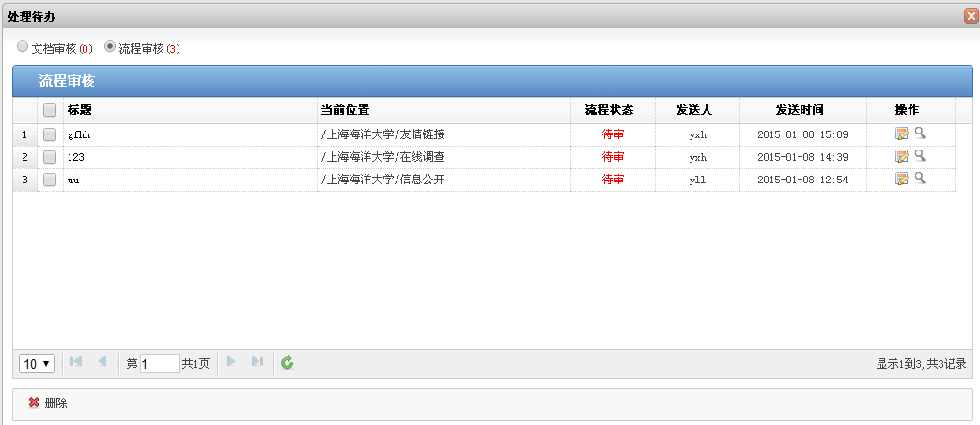This screenshot has width=980, height=425.
Task: Close the 处理待办 dialog
Action: pyautogui.click(x=971, y=16)
